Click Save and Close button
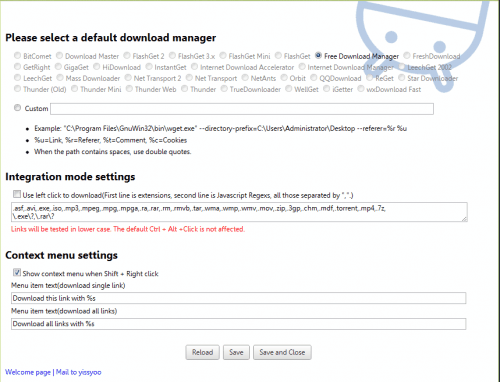 pos(282,352)
